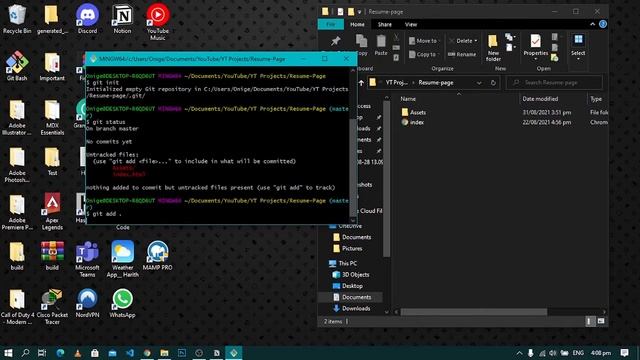This screenshot has height=360, width=640.
Task: Collapse the Explorer ribbon with chevron
Action: (x=592, y=24)
